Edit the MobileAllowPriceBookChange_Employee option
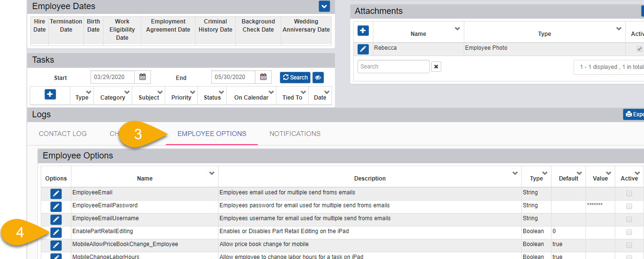Image resolution: width=644 pixels, height=259 pixels. click(x=56, y=245)
